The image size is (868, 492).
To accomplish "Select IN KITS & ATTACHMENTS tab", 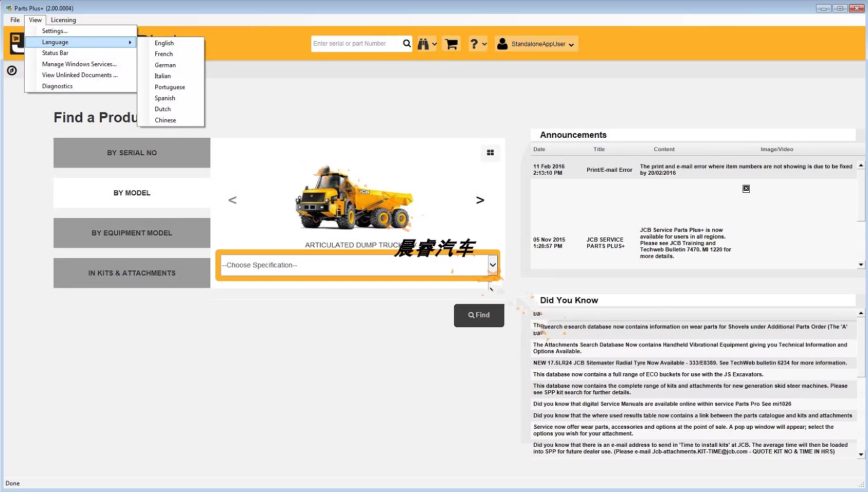I will tap(132, 273).
